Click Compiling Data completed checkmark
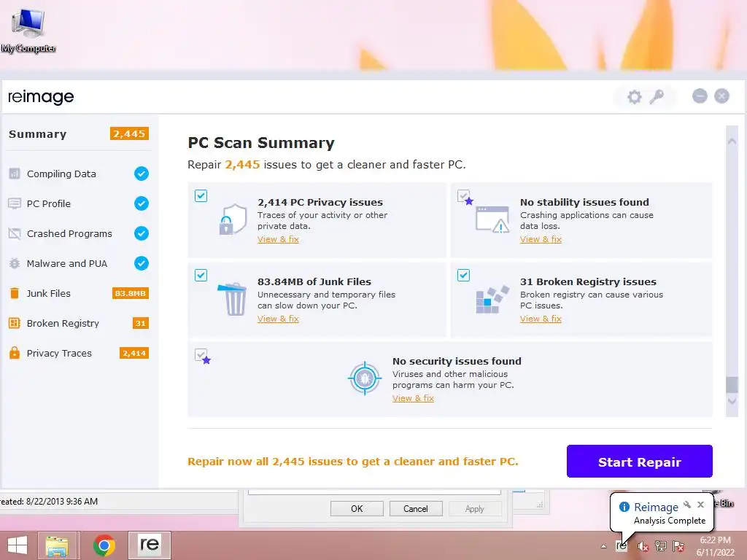Screen dimensions: 747x560 [141, 174]
